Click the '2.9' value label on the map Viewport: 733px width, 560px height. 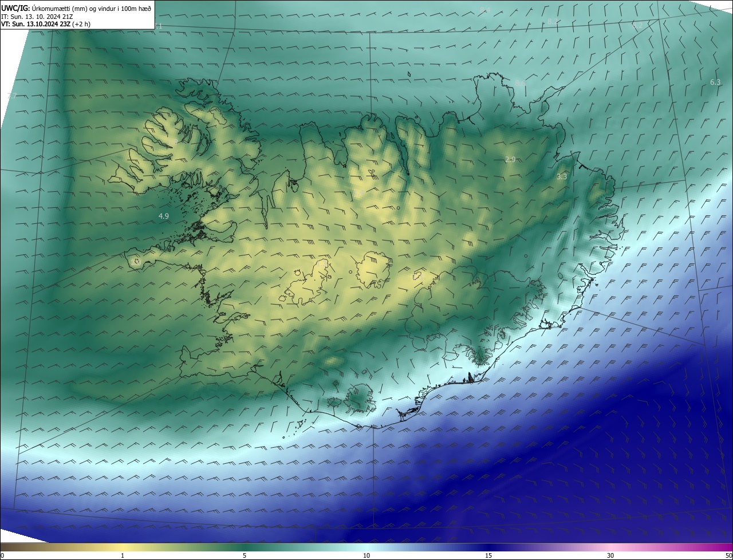pos(510,159)
